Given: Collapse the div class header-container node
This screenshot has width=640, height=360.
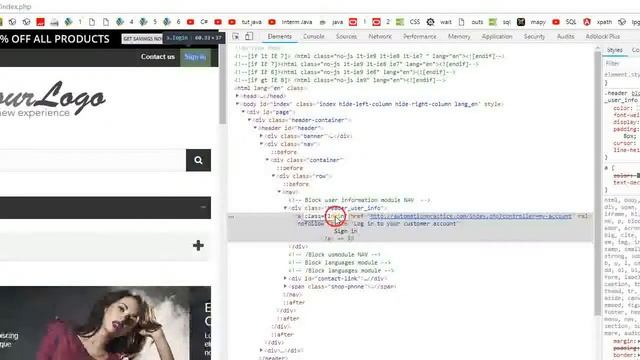Looking at the screenshot, I should pyautogui.click(x=249, y=120).
